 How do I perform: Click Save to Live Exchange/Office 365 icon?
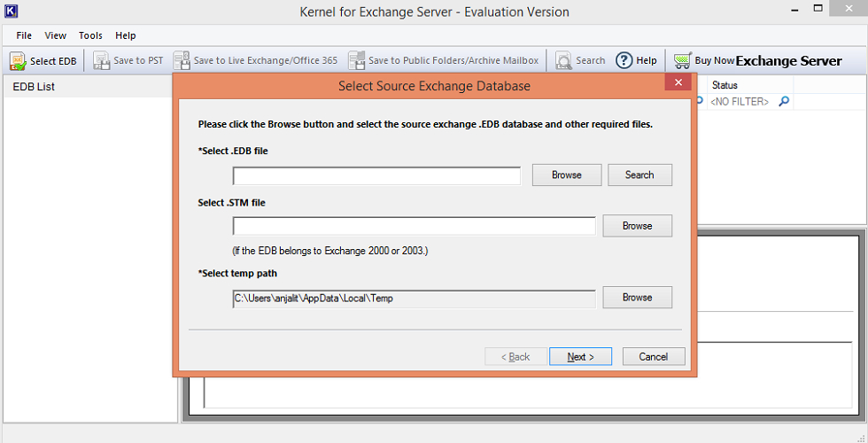pyautogui.click(x=182, y=61)
